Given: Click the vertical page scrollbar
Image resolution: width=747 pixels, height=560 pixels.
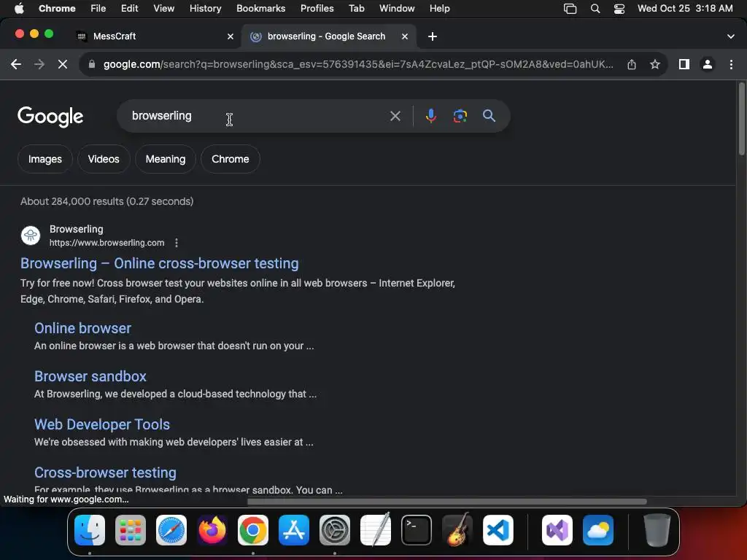Looking at the screenshot, I should click(x=742, y=119).
